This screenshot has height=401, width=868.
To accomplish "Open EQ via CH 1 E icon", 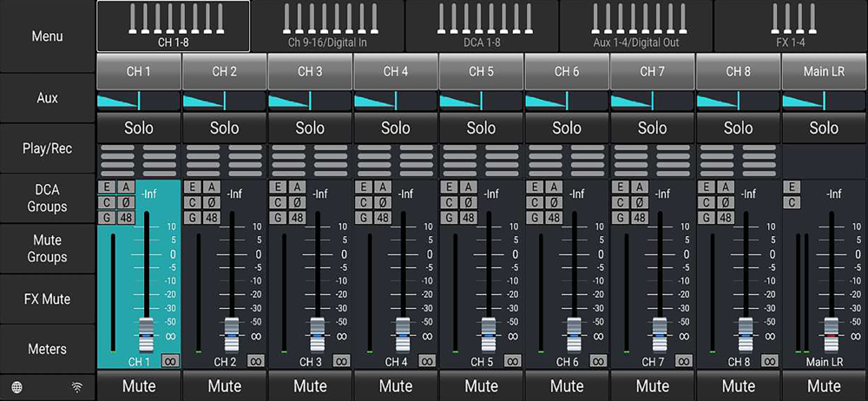I will coord(106,187).
